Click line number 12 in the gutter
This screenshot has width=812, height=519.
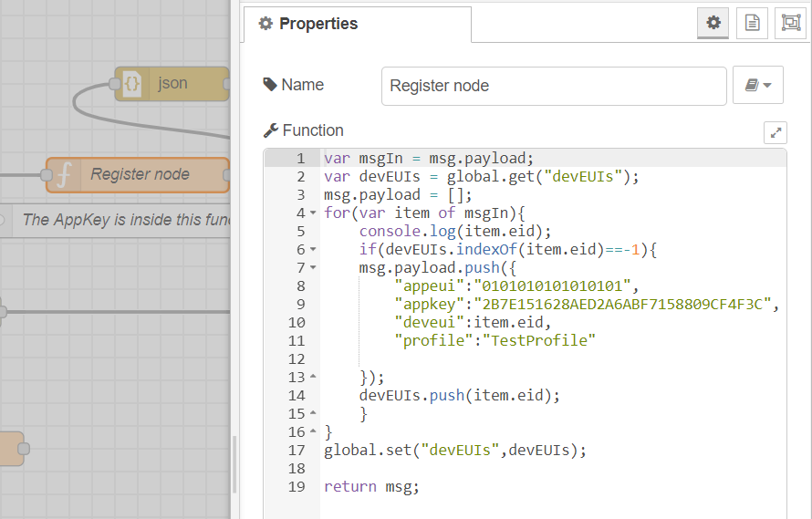[x=297, y=359]
